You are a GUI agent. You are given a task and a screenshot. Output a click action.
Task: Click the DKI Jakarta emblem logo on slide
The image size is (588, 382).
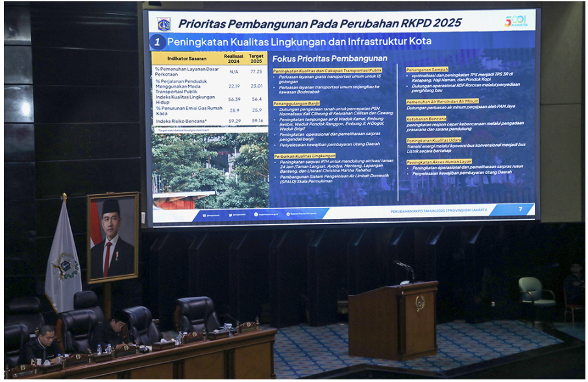click(x=164, y=24)
